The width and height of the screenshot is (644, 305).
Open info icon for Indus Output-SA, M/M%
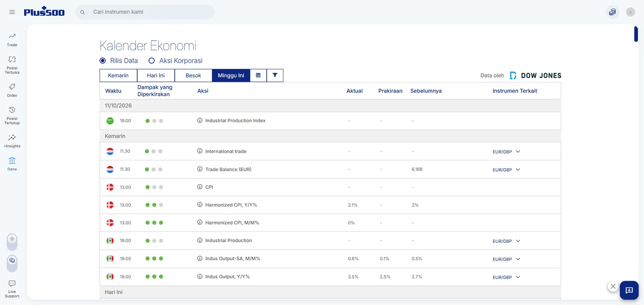[200, 258]
